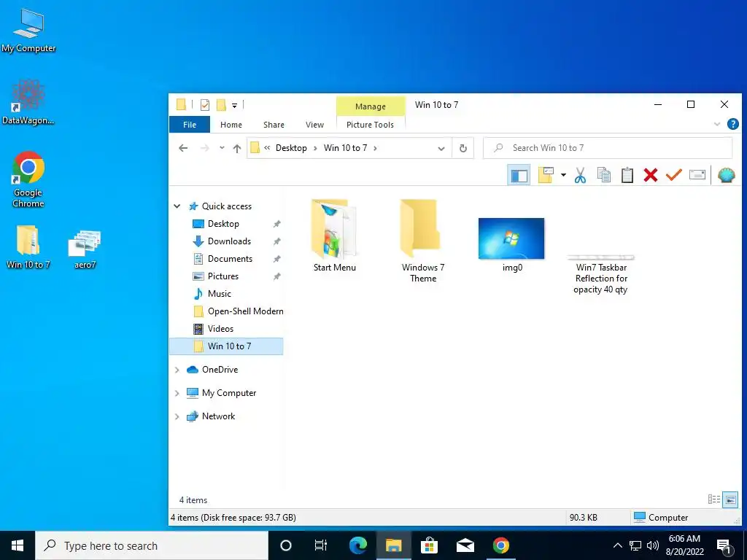Open address bar history dropdown
The width and height of the screenshot is (747, 560).
point(441,149)
